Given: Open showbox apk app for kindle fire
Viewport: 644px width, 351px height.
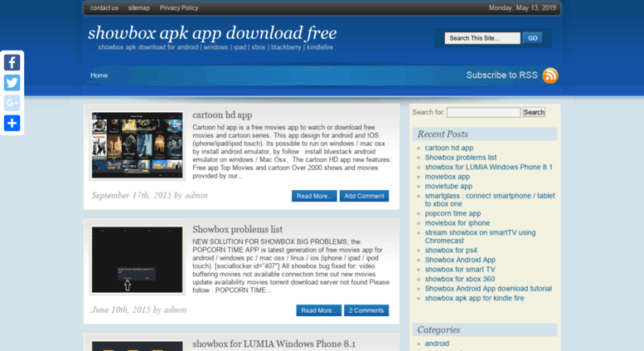Looking at the screenshot, I should pyautogui.click(x=474, y=299).
